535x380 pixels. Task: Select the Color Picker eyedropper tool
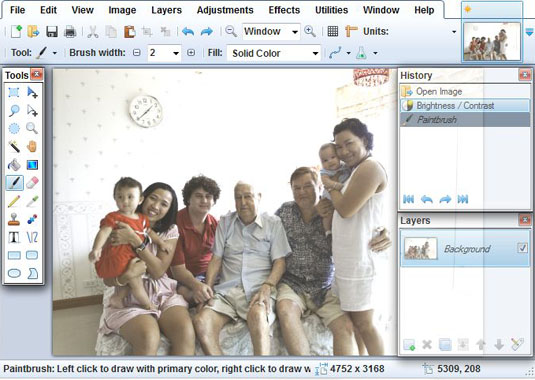[32, 201]
